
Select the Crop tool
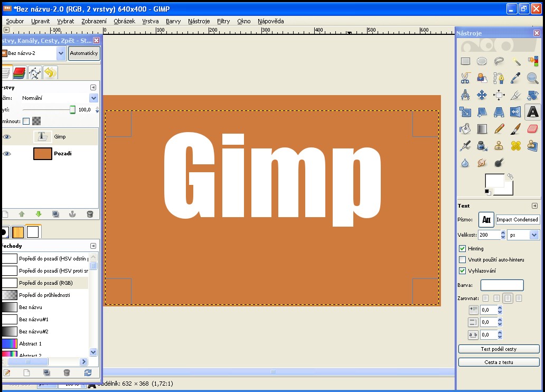click(x=516, y=95)
